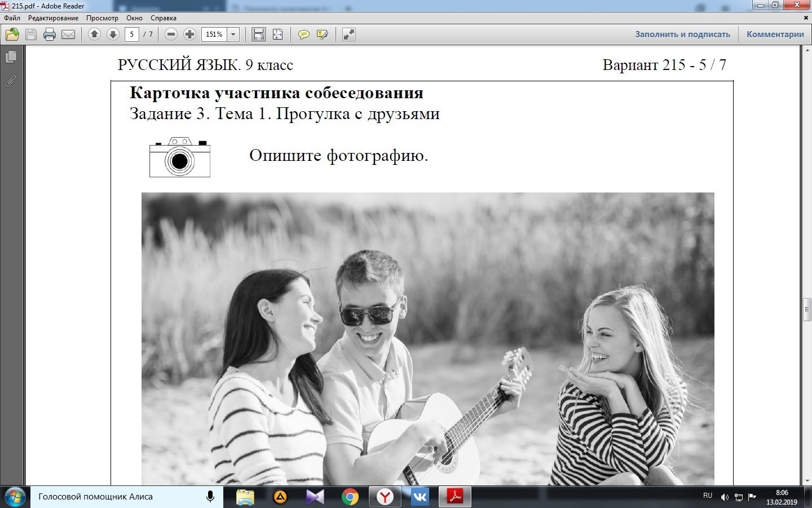Select the highlight text tool

point(322,34)
